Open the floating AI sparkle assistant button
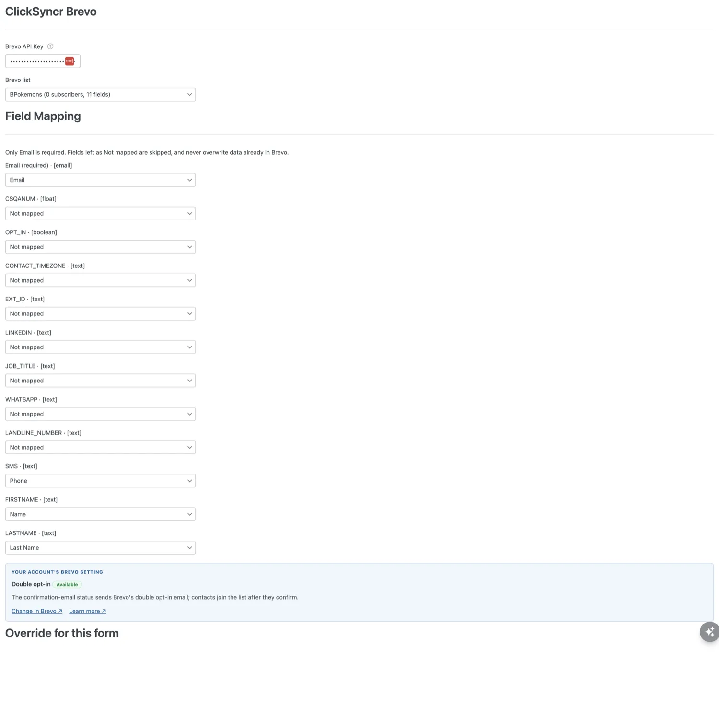This screenshot has width=719, height=728. pos(709,632)
